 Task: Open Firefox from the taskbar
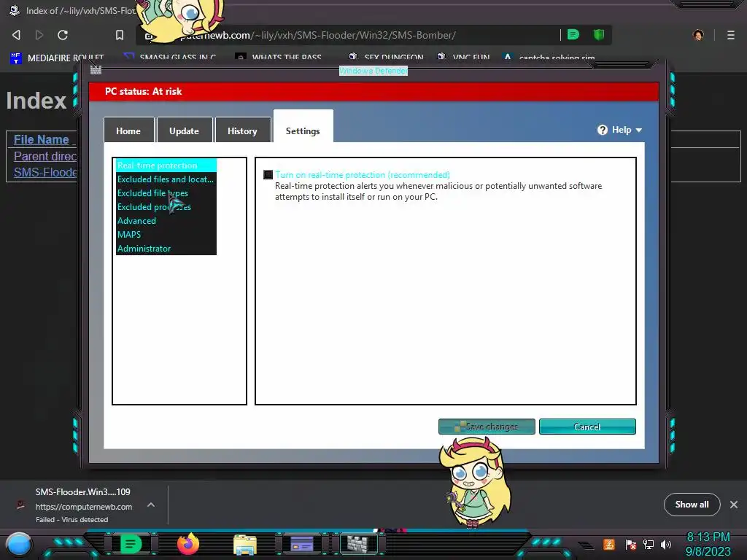(188, 544)
